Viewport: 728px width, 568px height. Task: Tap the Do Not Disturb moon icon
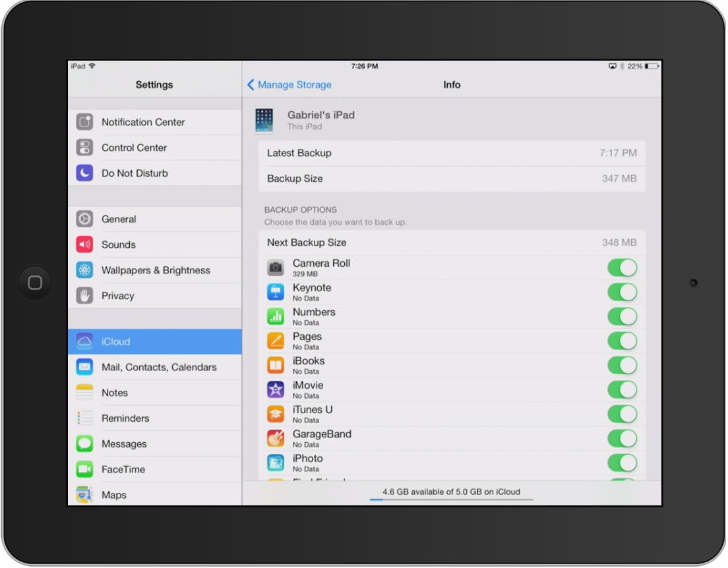click(84, 173)
